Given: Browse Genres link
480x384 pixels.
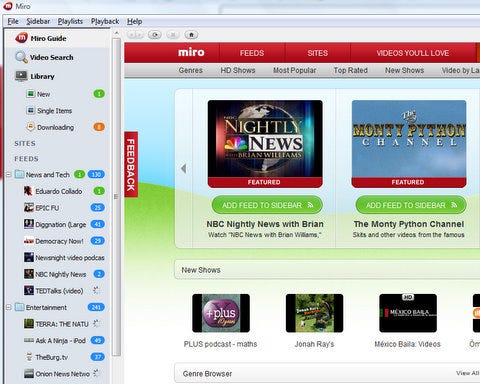Looking at the screenshot, I should click(x=191, y=70).
